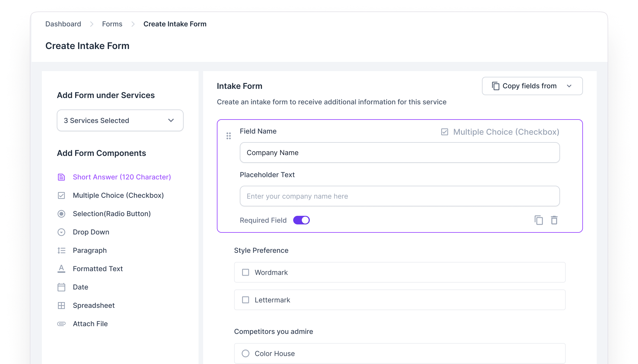Click the Short Answer component icon

61,177
